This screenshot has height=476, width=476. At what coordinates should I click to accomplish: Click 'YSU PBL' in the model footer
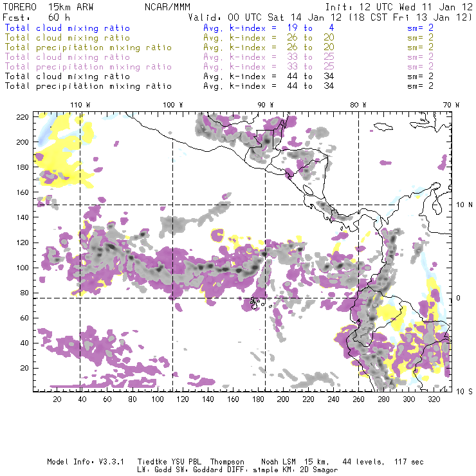point(186,462)
